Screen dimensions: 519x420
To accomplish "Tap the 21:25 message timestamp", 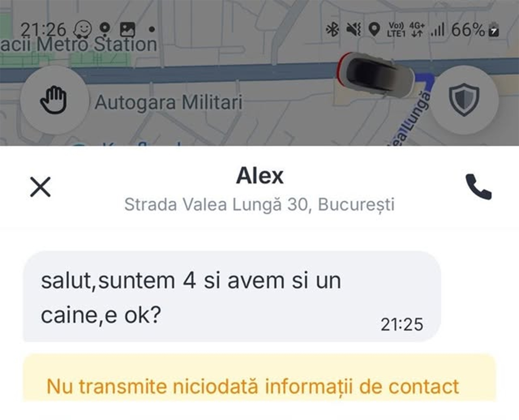I will tap(402, 325).
